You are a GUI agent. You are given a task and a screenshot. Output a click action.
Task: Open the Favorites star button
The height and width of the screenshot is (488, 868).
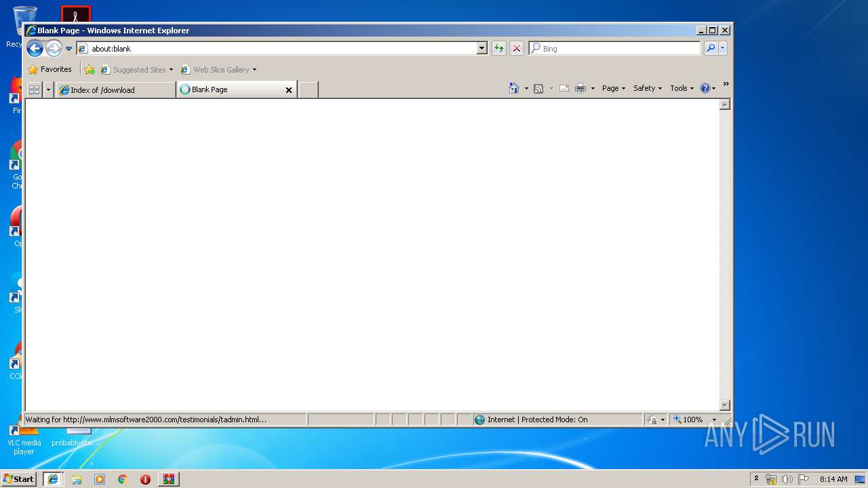[50, 69]
